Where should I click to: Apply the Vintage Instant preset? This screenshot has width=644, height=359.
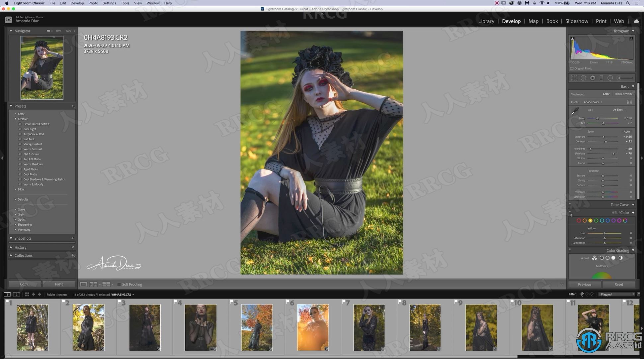pyautogui.click(x=33, y=144)
